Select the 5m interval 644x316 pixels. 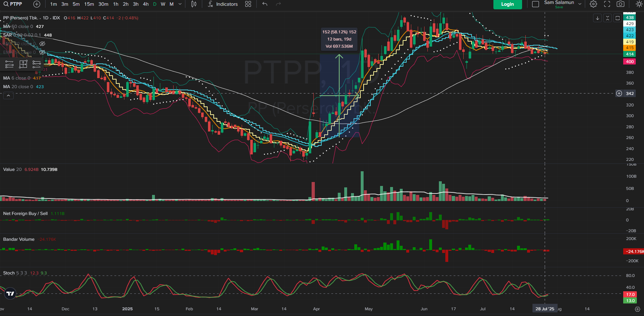click(76, 4)
